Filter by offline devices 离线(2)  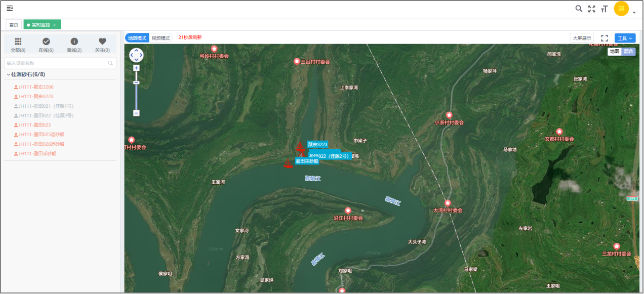(x=74, y=45)
